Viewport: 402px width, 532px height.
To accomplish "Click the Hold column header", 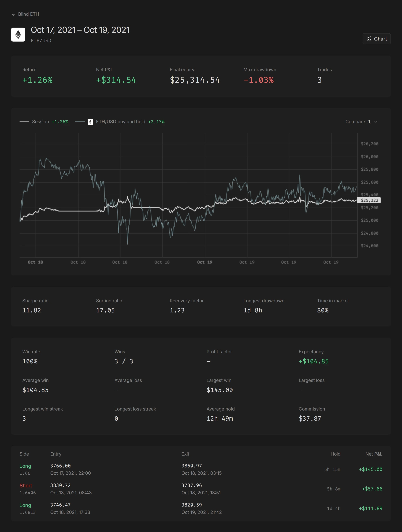I will [335, 454].
